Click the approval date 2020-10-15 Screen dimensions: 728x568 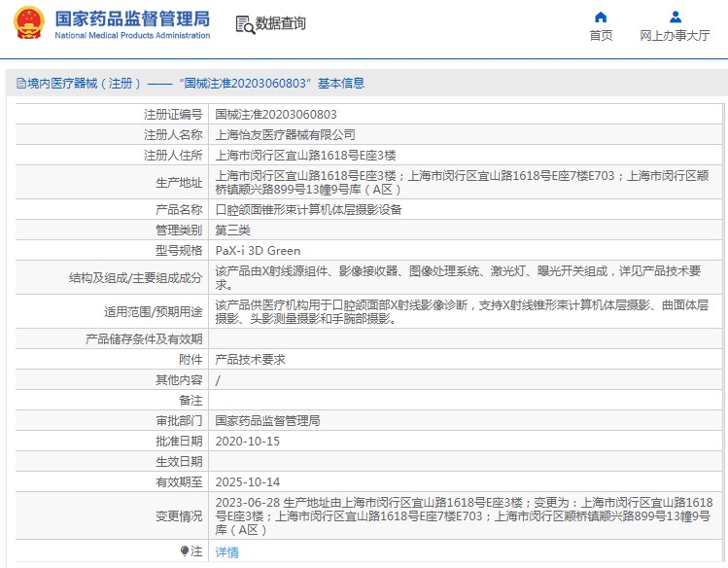coord(247,442)
